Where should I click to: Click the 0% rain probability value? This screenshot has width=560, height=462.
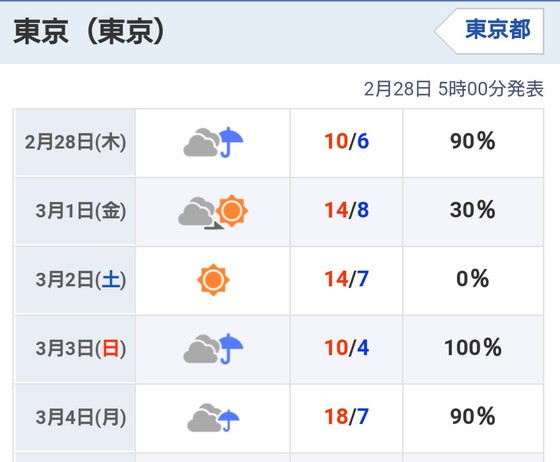[x=472, y=279]
